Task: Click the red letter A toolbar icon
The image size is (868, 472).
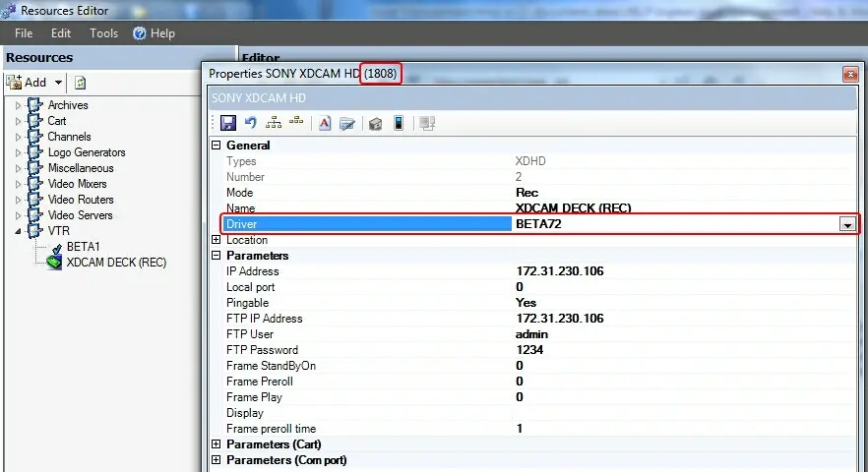Action: click(324, 123)
